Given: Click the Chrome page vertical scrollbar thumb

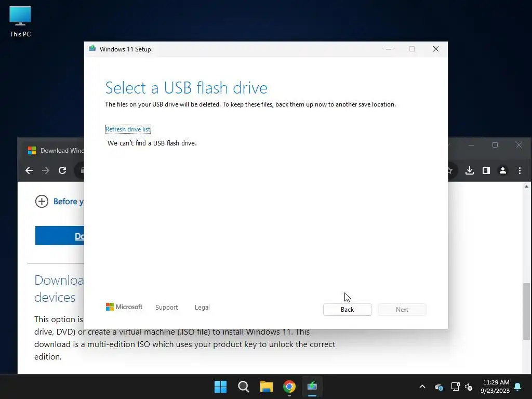Looking at the screenshot, I should point(526,311).
